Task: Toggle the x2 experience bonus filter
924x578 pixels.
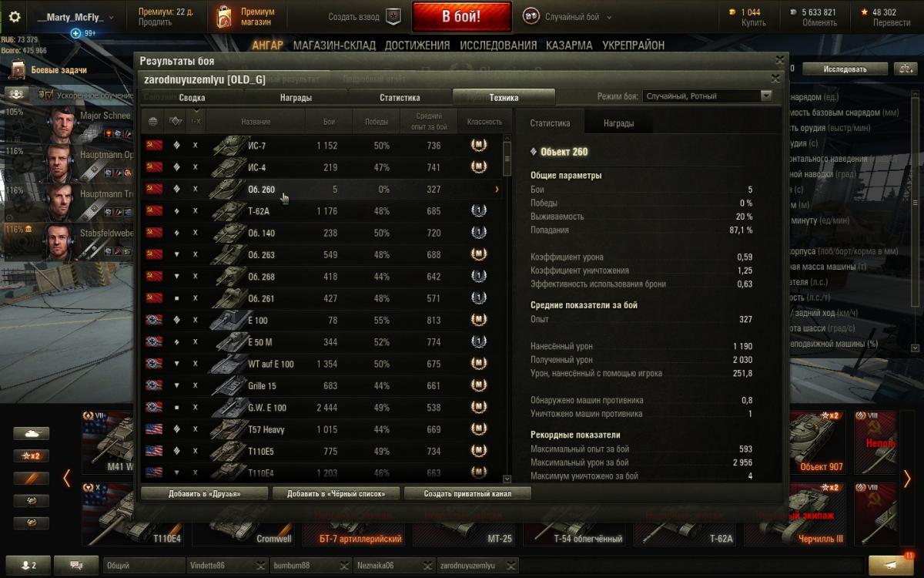Action: point(31,455)
